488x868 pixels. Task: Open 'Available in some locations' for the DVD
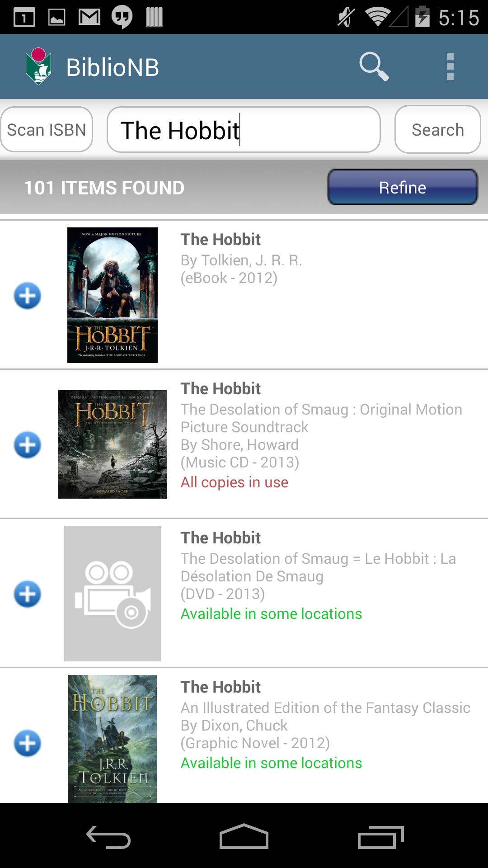pos(271,613)
